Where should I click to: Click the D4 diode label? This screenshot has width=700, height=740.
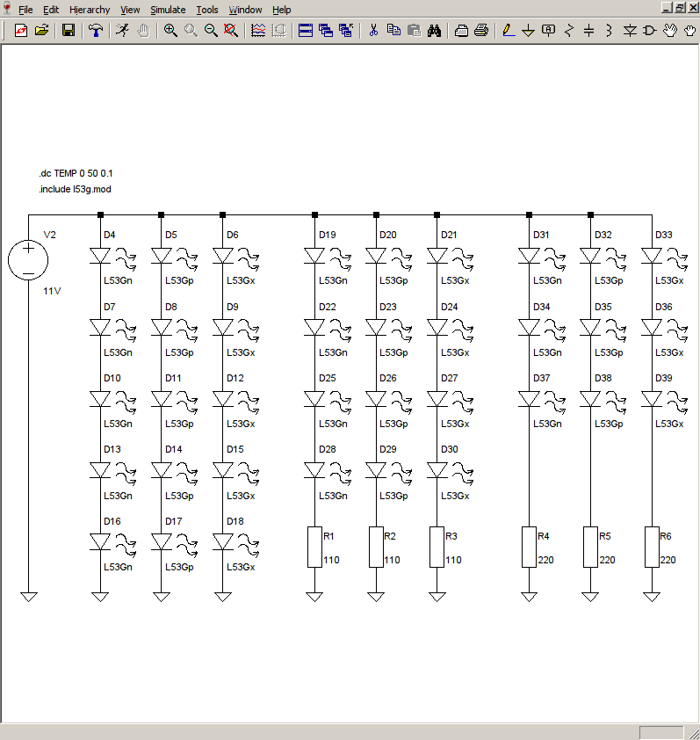tap(110, 235)
